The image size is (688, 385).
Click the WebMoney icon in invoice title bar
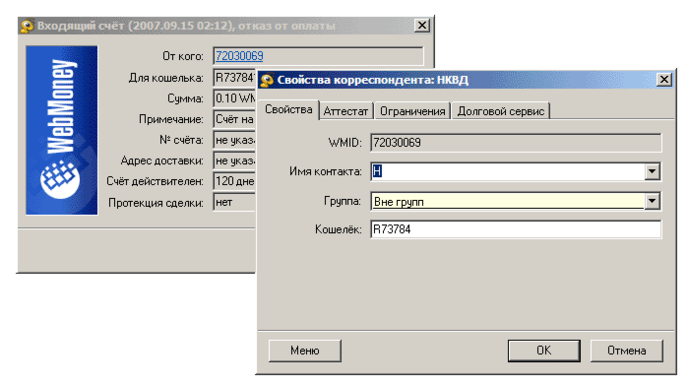(27, 26)
